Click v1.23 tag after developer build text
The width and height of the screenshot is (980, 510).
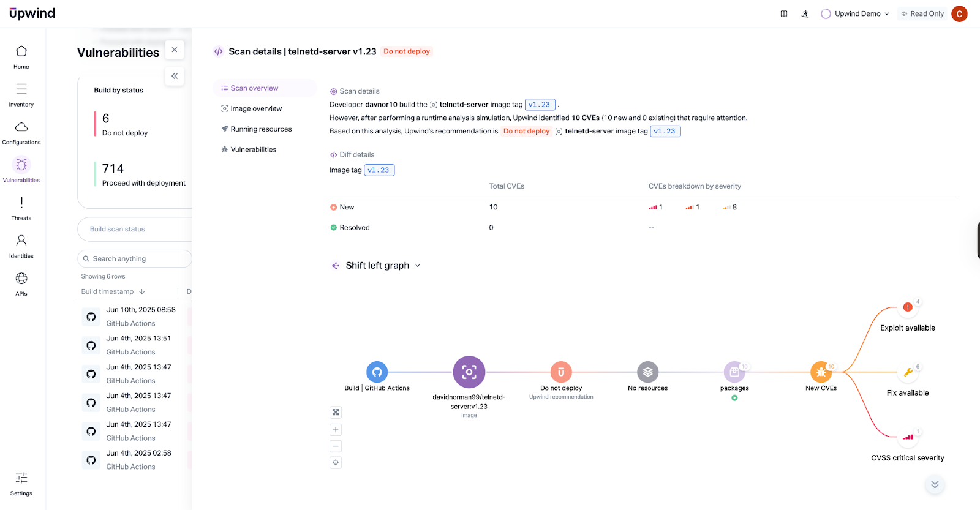[x=540, y=105]
